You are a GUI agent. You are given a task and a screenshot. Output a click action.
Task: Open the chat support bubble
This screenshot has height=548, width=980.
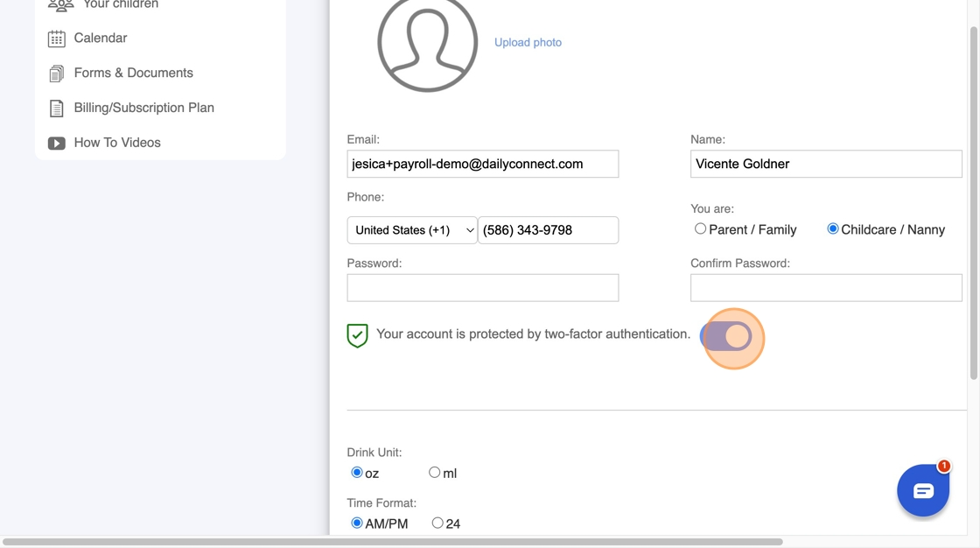pos(923,490)
